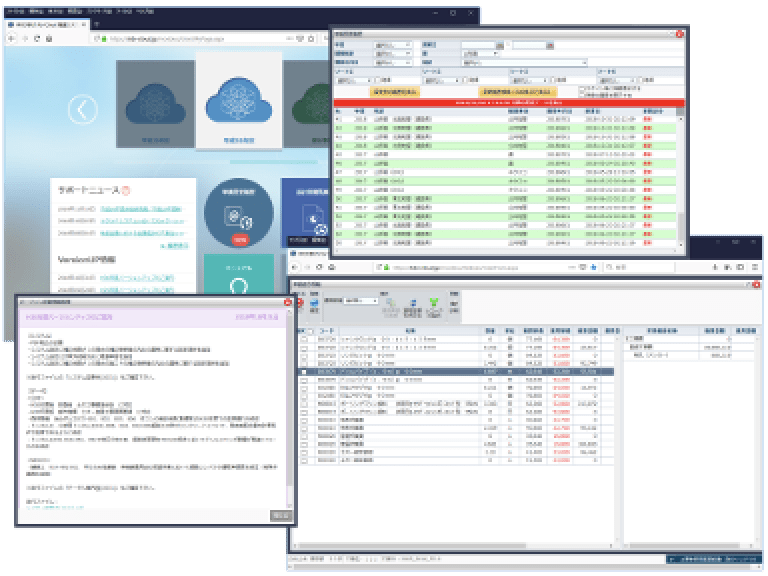The width and height of the screenshot is (768, 576).
Task: Click the round previous-slide arrow on the carousel
Action: tap(82, 109)
